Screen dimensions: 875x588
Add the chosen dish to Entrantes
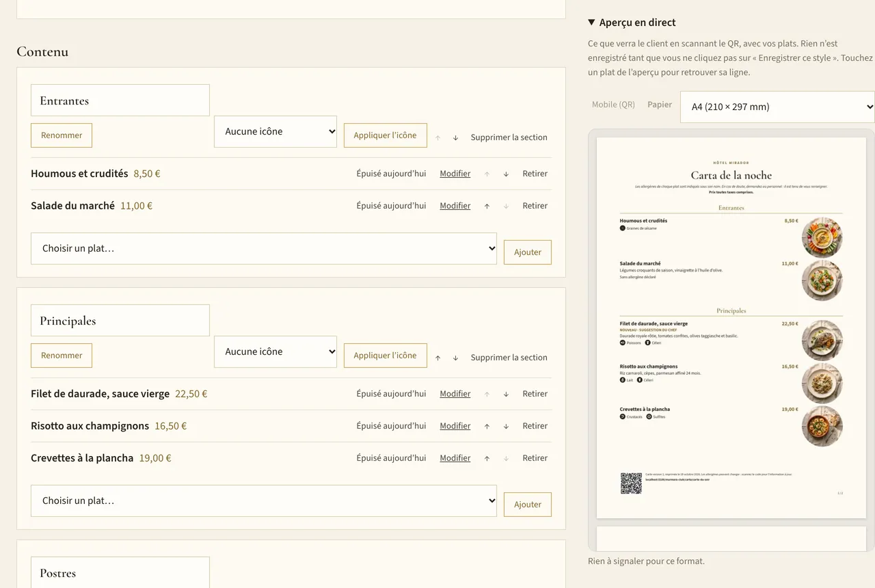click(x=528, y=252)
